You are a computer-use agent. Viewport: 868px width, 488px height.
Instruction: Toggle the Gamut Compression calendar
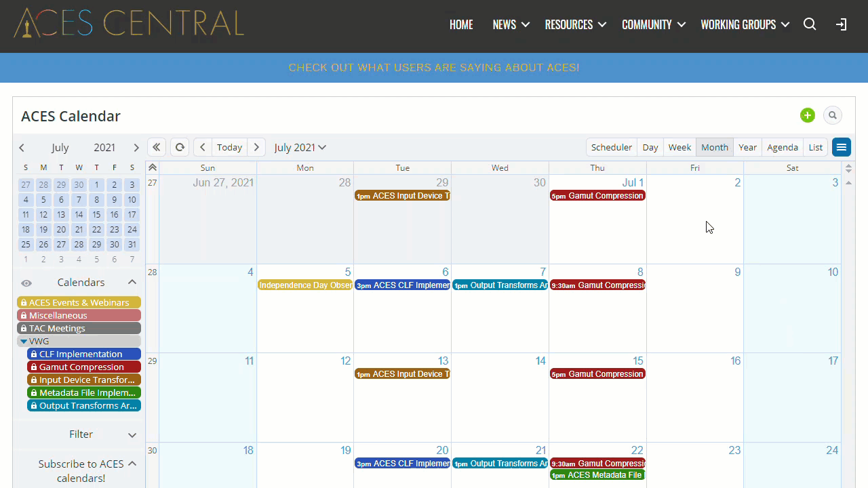click(84, 367)
